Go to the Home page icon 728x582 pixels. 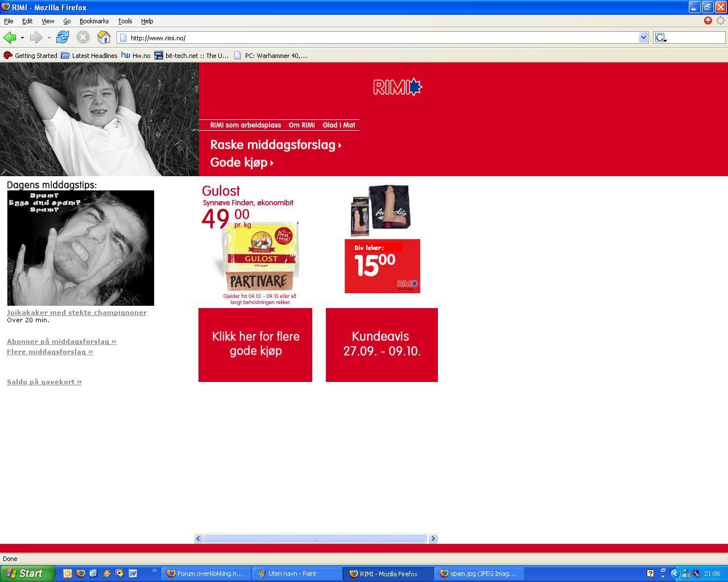[x=104, y=38]
